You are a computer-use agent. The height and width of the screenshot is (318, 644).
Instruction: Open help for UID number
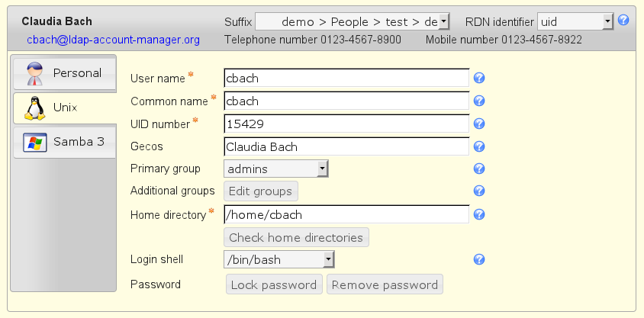pyautogui.click(x=479, y=124)
